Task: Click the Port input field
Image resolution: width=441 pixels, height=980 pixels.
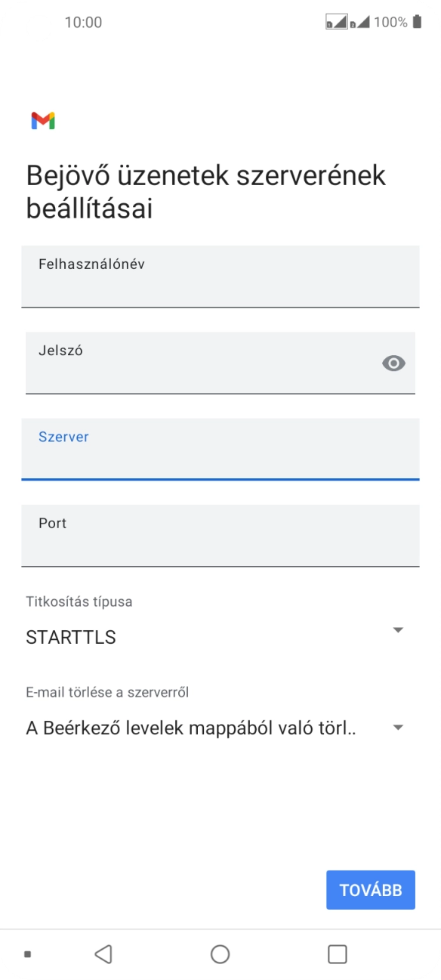Action: pyautogui.click(x=220, y=536)
